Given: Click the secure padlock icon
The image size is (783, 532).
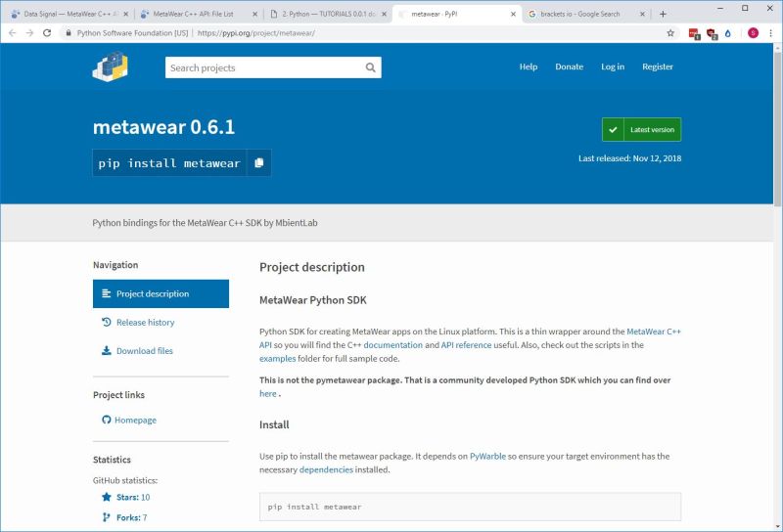Looking at the screenshot, I should click(x=69, y=33).
